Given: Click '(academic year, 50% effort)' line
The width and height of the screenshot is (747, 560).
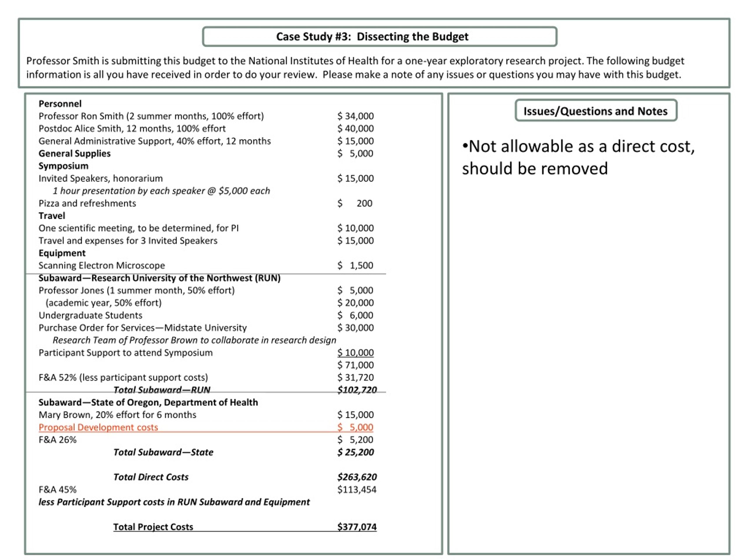Looking at the screenshot, I should [103, 303].
